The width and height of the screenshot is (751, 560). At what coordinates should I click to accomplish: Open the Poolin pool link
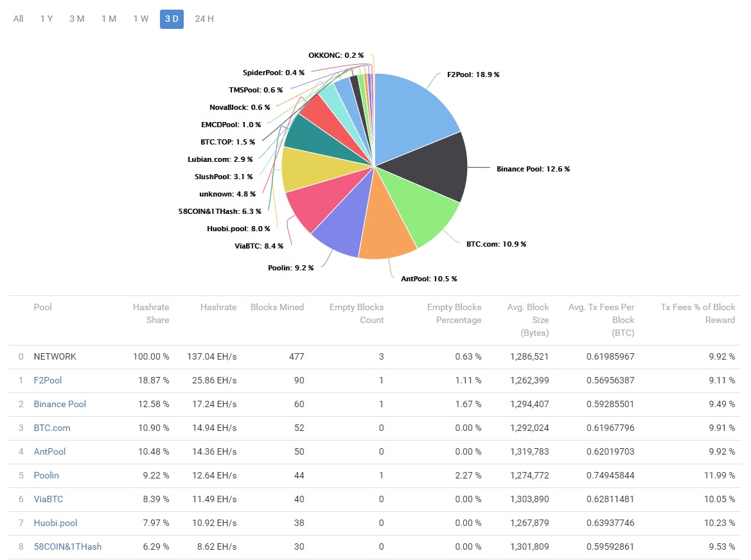[x=46, y=476]
